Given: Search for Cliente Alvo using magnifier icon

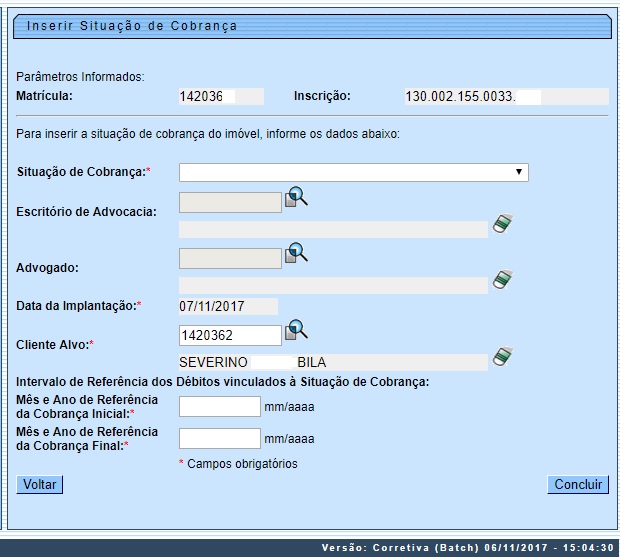Looking at the screenshot, I should tap(297, 330).
